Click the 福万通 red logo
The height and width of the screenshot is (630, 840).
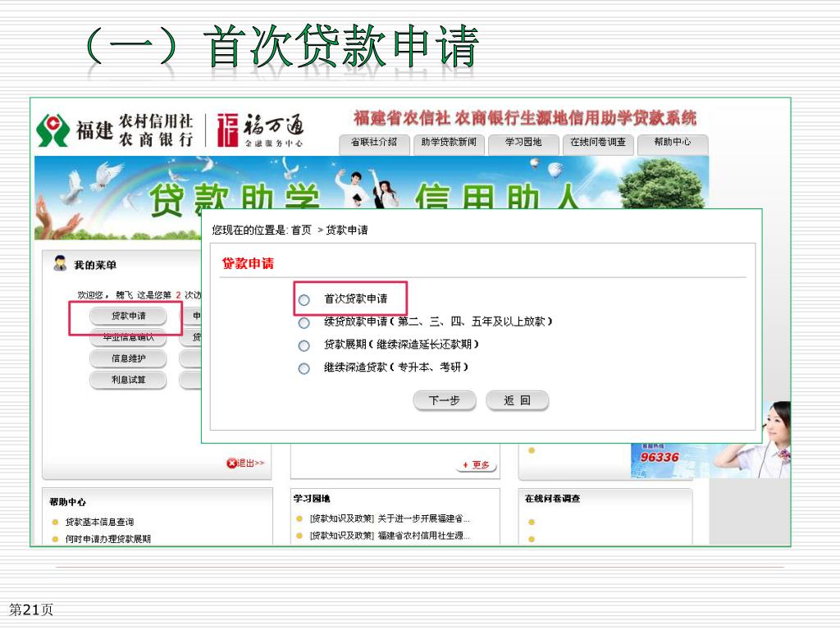tap(227, 130)
